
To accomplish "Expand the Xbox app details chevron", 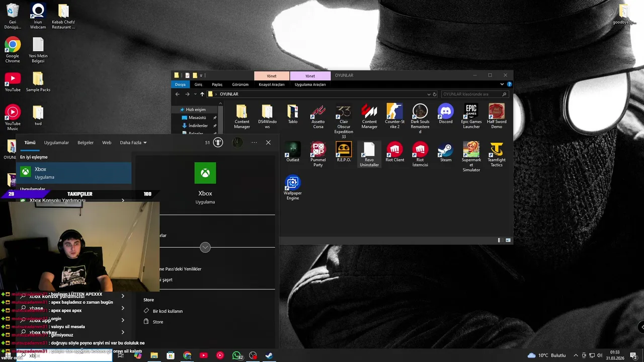I will point(205,247).
